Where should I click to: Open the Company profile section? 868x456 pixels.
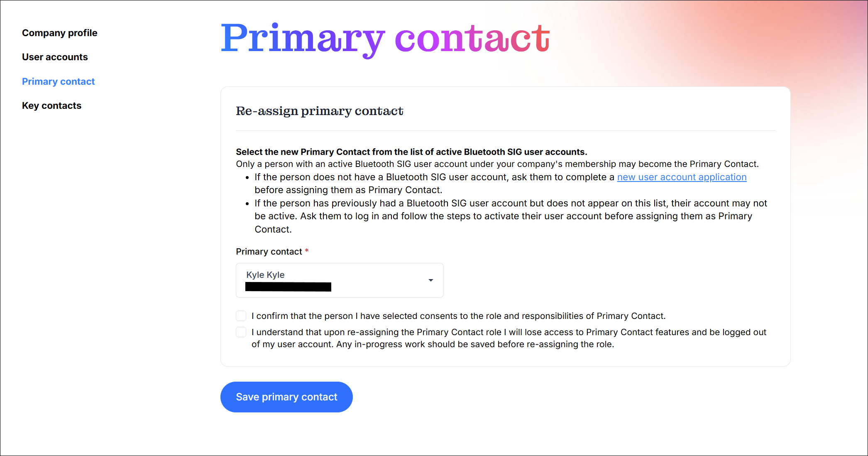[x=59, y=33]
